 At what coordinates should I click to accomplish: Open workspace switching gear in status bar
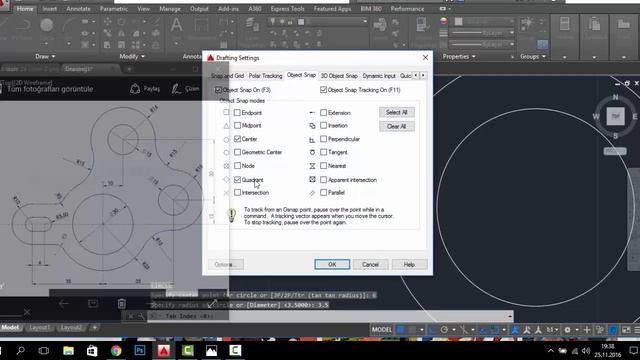[x=567, y=330]
